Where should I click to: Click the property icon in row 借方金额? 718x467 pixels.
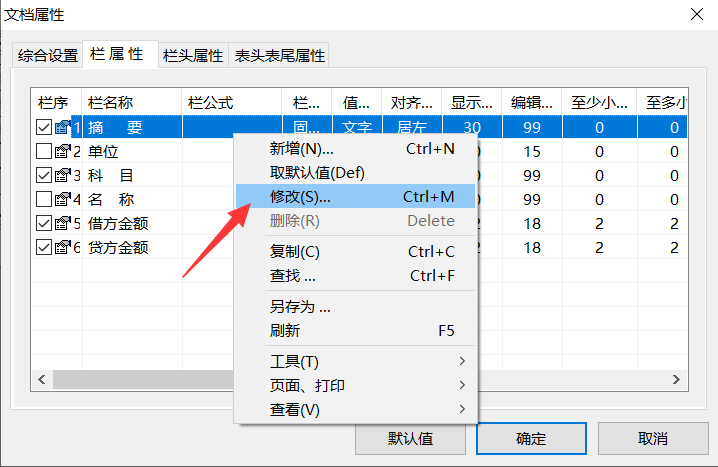click(x=62, y=223)
